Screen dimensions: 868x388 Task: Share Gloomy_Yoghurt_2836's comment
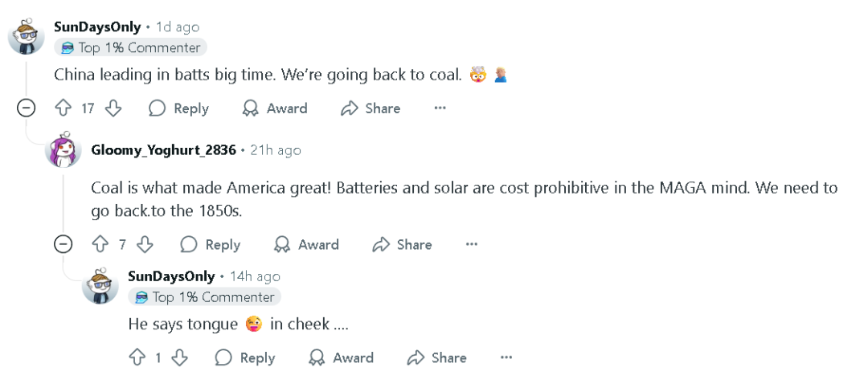click(403, 244)
